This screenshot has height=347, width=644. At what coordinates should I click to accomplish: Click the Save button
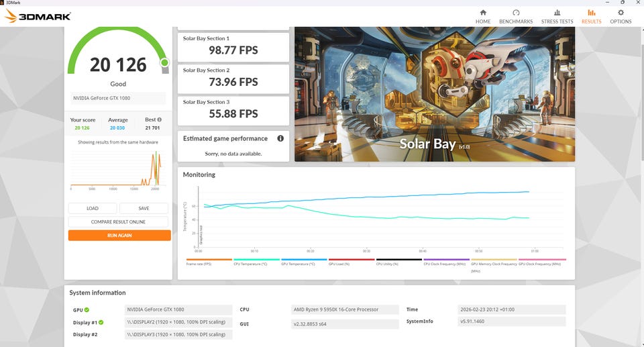click(144, 209)
